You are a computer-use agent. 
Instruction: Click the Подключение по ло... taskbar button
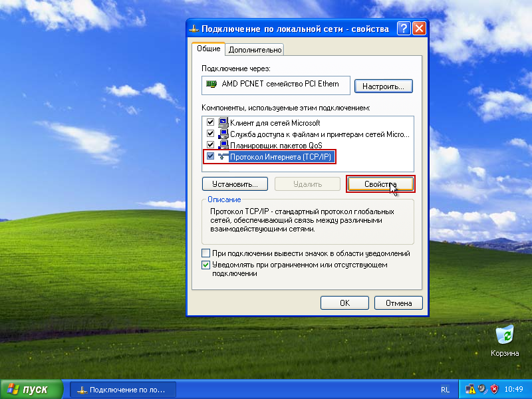[x=123, y=390]
